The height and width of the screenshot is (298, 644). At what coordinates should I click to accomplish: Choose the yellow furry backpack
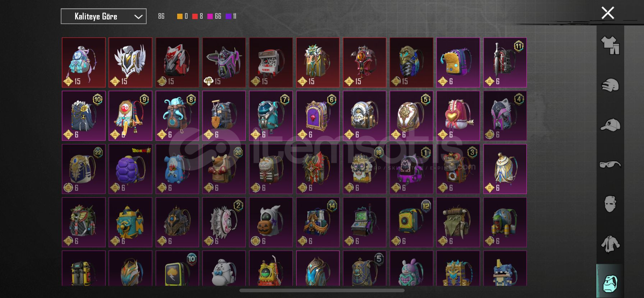(x=458, y=62)
